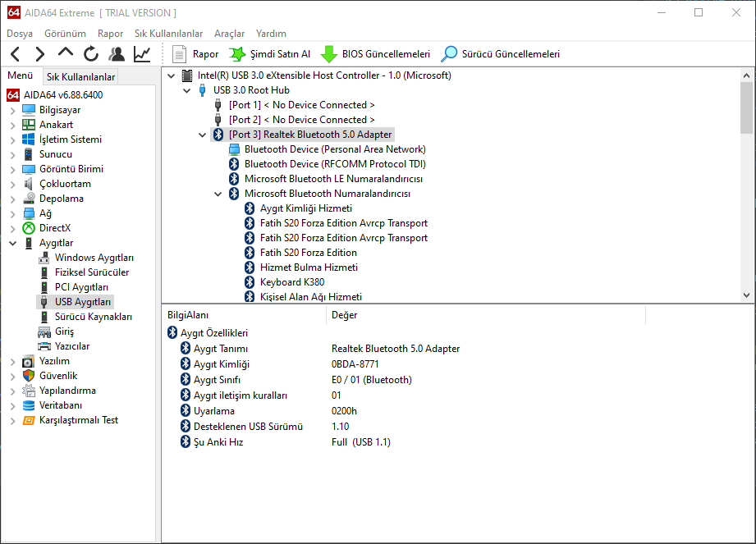Collapse the USB 3.0 Root Hub node

pyautogui.click(x=187, y=90)
